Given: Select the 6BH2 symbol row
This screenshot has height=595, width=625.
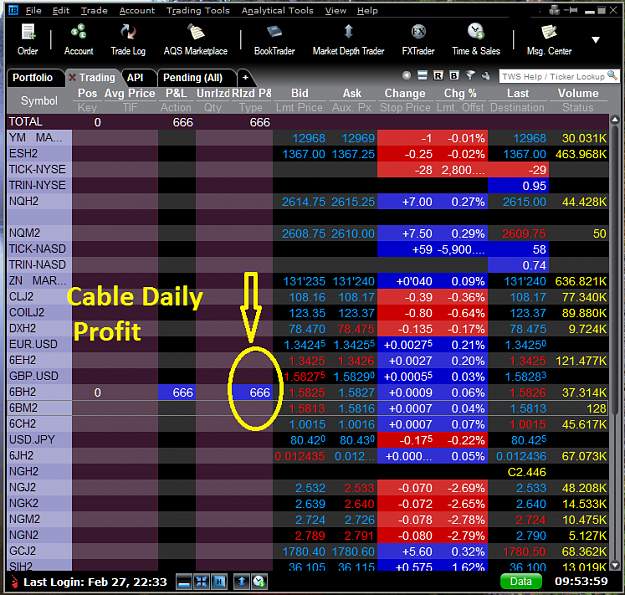Looking at the screenshot, I should tap(308, 392).
